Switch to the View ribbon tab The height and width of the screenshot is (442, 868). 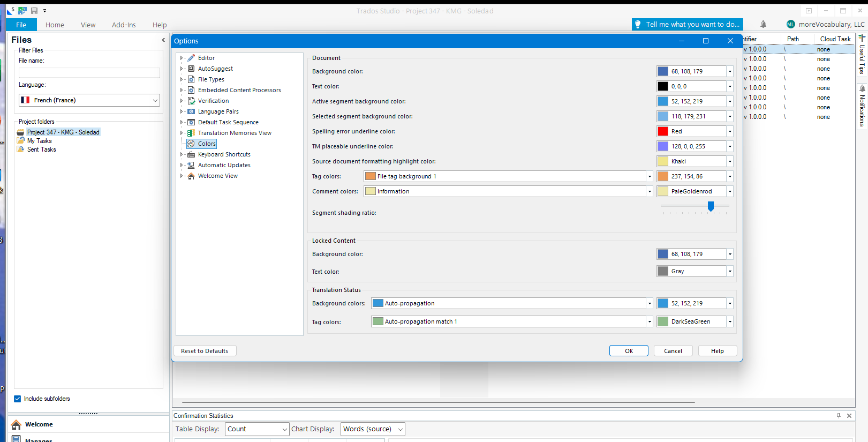click(x=88, y=25)
